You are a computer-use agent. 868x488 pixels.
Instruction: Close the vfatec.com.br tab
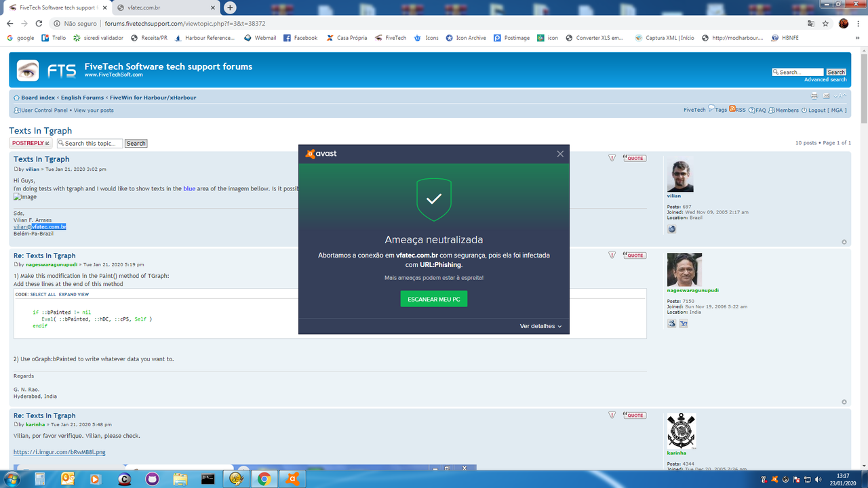pyautogui.click(x=213, y=7)
